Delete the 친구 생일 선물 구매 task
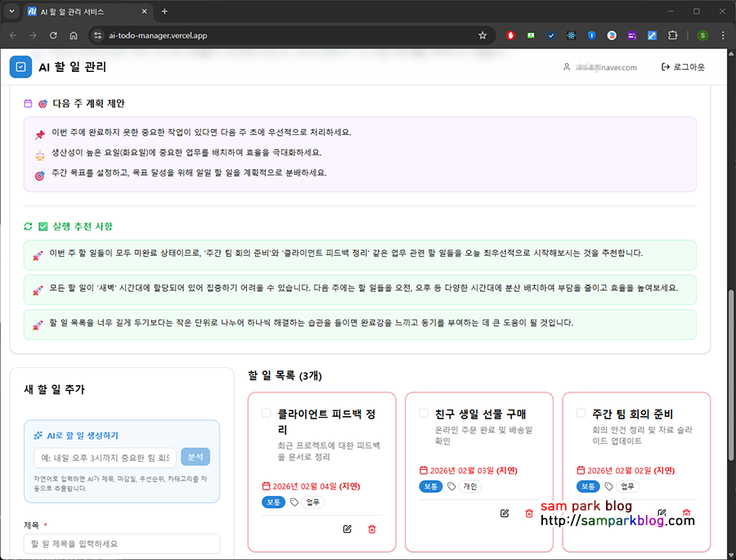The height and width of the screenshot is (560, 736). point(529,513)
